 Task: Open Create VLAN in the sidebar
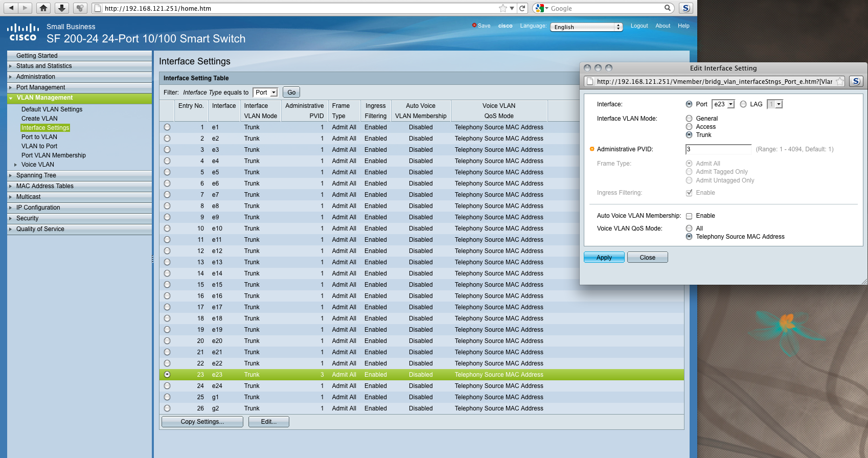pos(39,119)
